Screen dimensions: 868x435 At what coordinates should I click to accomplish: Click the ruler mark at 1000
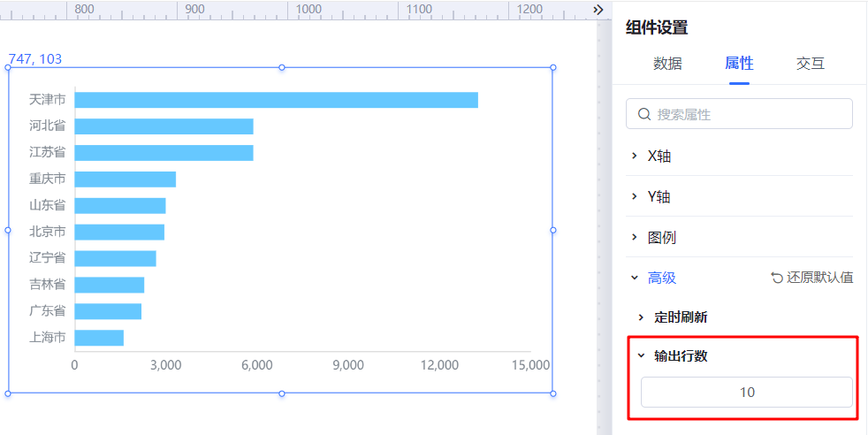(x=308, y=10)
